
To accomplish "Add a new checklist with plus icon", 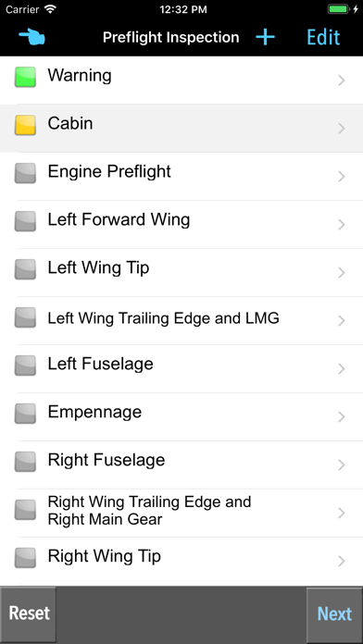I will point(265,37).
